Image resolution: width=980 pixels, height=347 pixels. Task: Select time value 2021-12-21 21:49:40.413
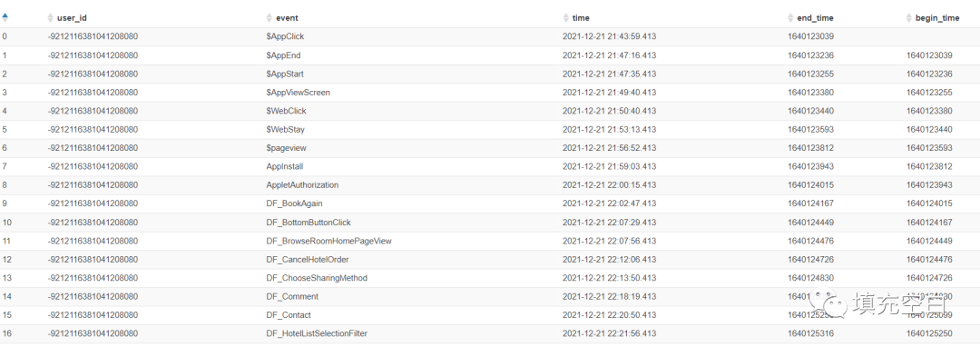tap(610, 93)
